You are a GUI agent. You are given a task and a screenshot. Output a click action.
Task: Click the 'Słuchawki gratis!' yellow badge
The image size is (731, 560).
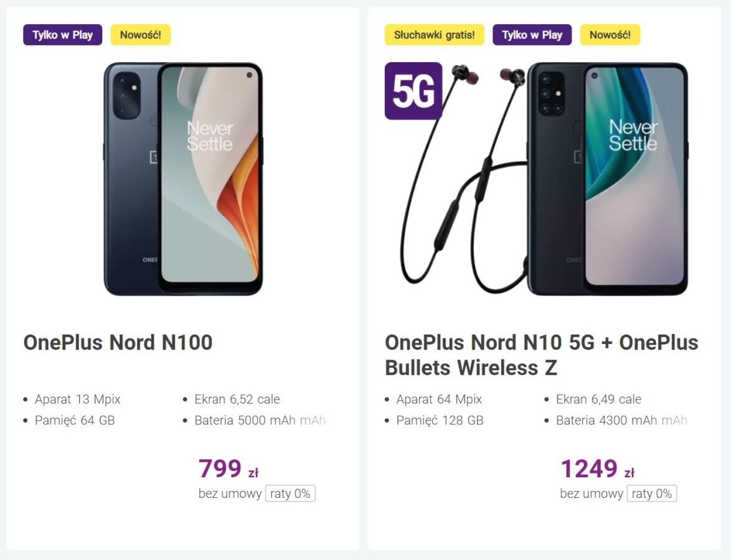click(x=435, y=35)
